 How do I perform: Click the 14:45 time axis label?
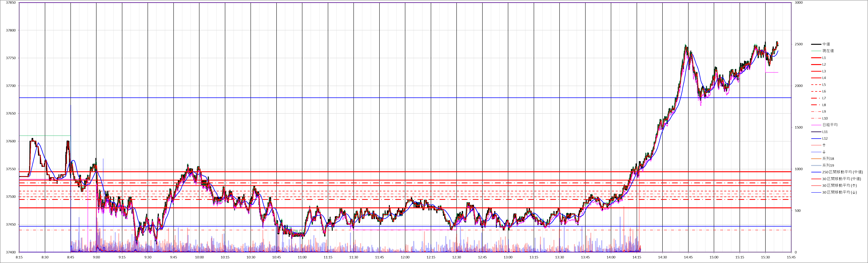pyautogui.click(x=688, y=257)
